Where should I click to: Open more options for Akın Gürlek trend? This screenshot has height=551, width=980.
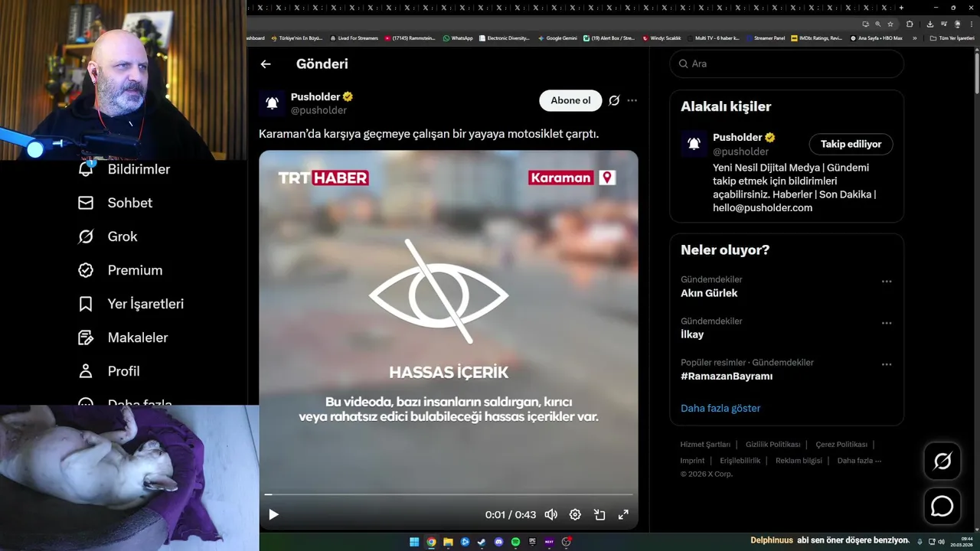tap(887, 282)
